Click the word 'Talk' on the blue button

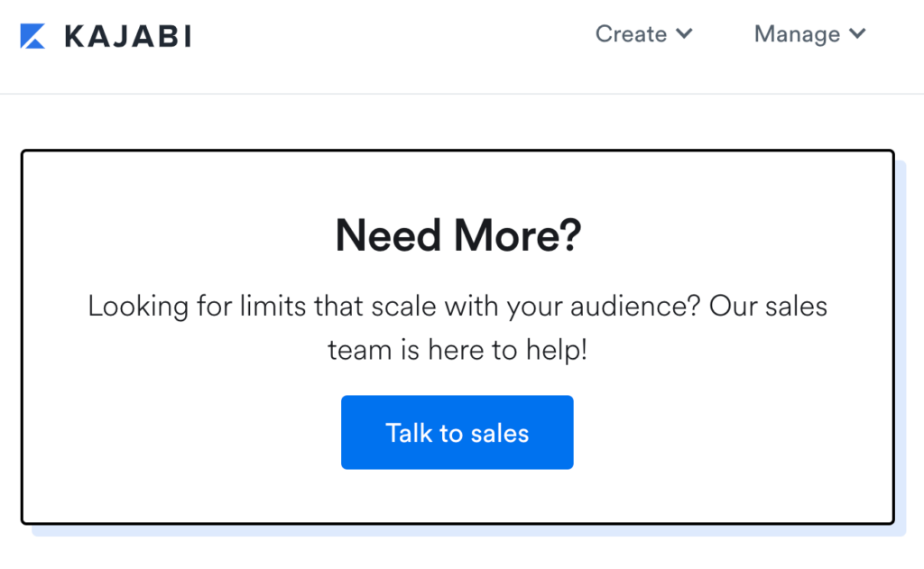409,433
